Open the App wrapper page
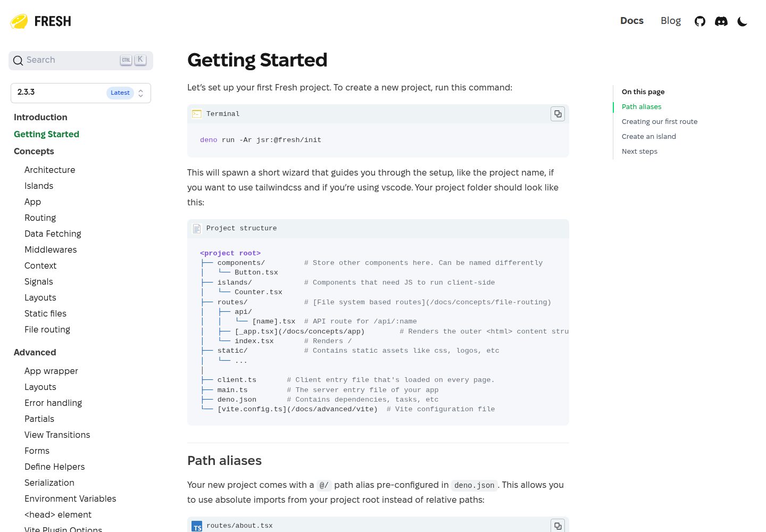The image size is (766, 532). tap(51, 371)
